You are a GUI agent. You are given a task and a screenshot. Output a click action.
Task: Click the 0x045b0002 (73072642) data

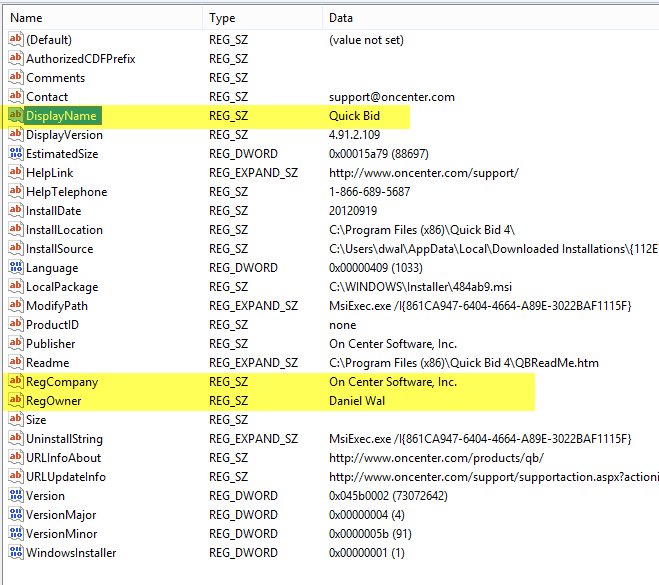coord(388,495)
